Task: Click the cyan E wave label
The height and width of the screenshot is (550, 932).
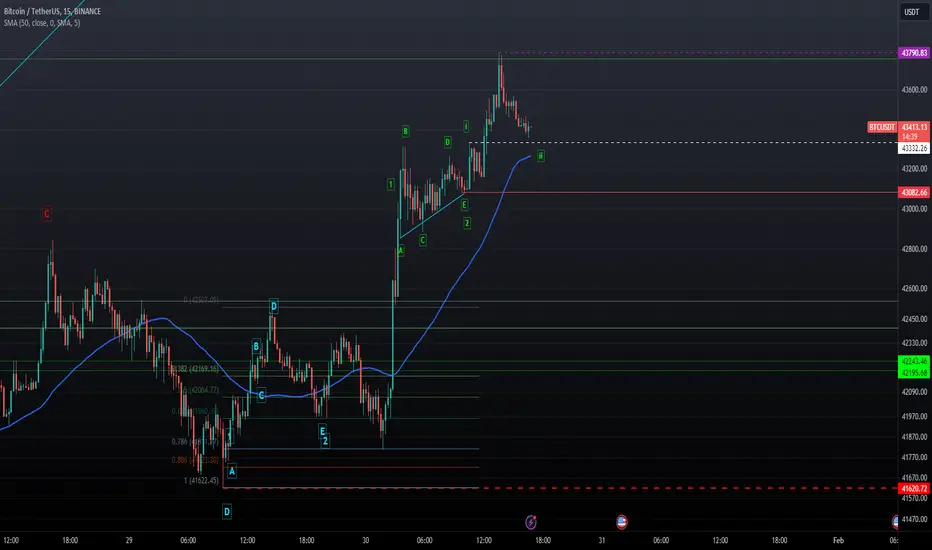Action: pos(322,431)
